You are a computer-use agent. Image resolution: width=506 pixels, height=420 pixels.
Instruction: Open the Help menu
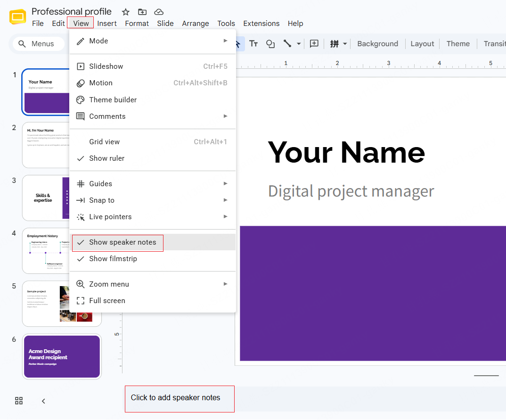[x=295, y=23]
